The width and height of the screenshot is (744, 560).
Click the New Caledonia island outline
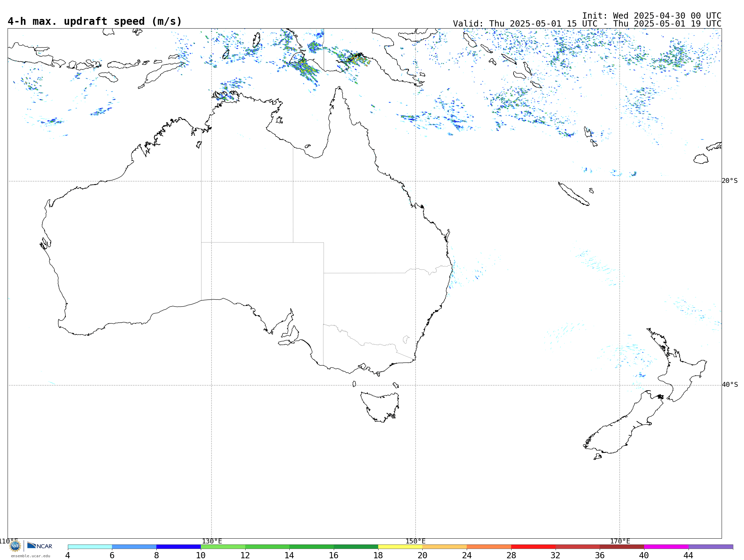pos(573,194)
